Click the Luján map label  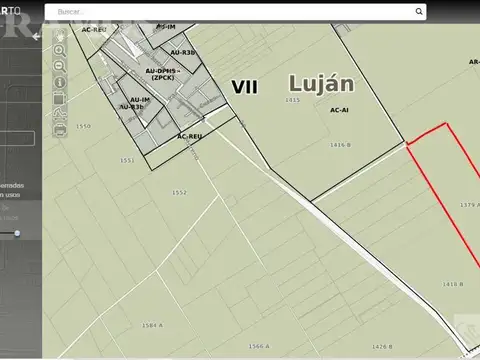[321, 84]
